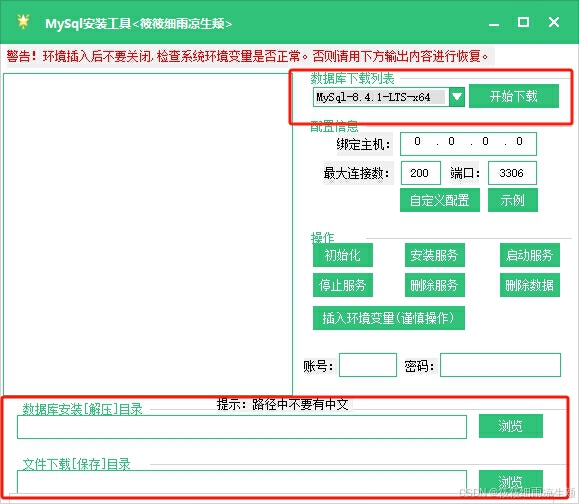Screen dimensions: 579x504
Task: Click the 删除数据 button
Action: coord(530,285)
